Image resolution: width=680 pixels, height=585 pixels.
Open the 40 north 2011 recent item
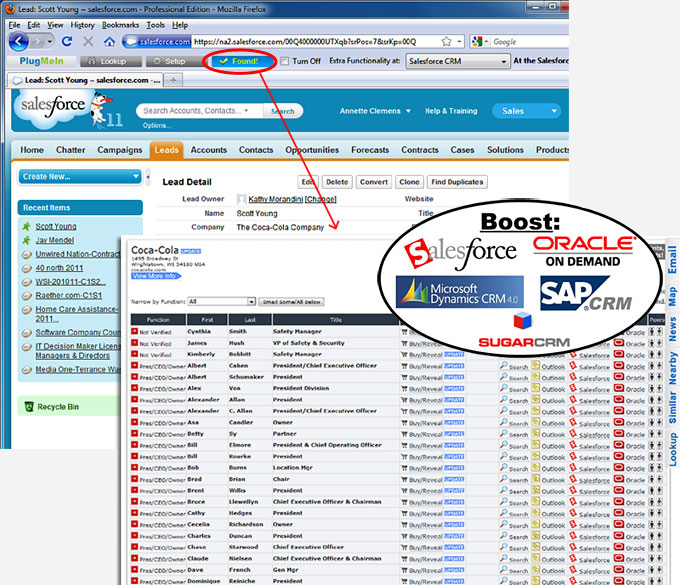click(x=59, y=268)
